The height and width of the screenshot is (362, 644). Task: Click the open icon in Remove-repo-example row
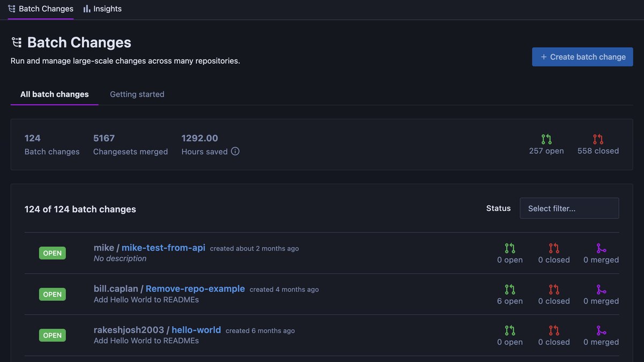coord(510,290)
